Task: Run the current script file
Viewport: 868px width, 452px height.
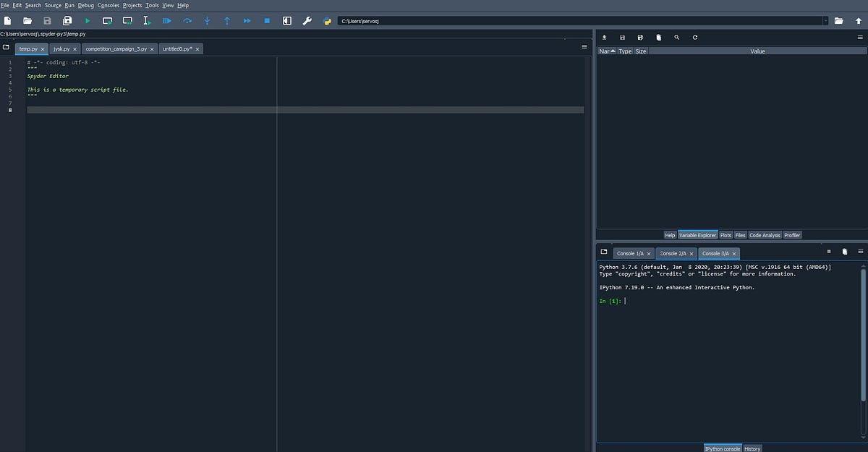Action: pos(86,21)
